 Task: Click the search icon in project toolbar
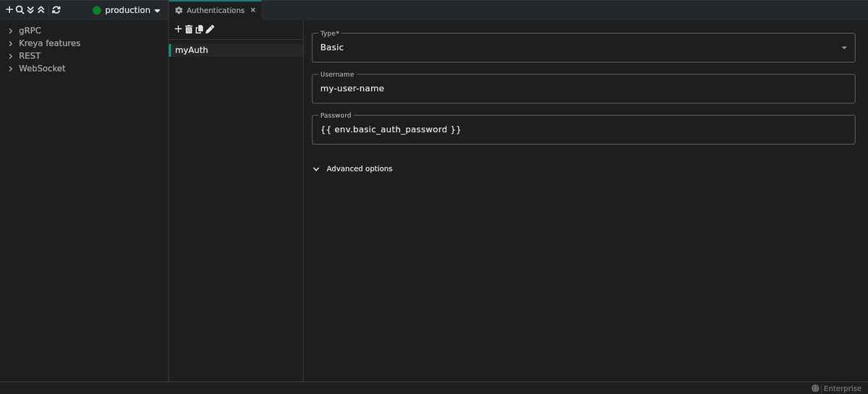(20, 10)
